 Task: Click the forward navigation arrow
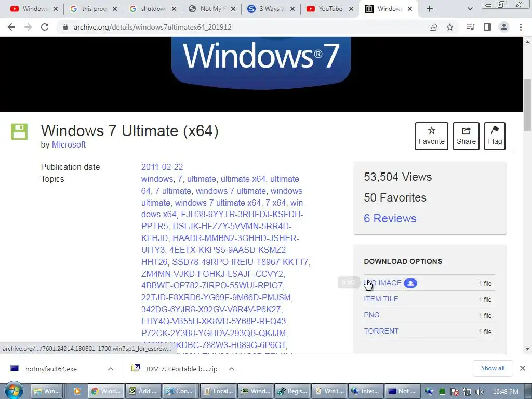[28, 27]
